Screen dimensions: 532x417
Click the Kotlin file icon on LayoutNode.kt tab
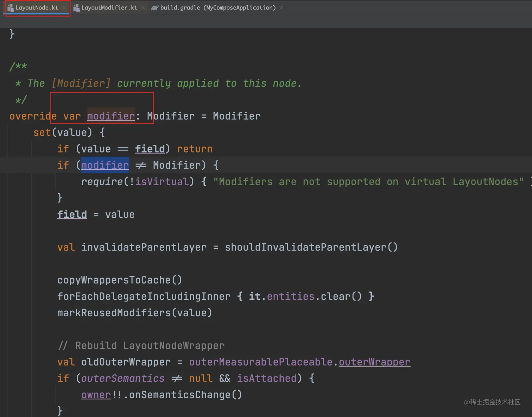(x=11, y=7)
